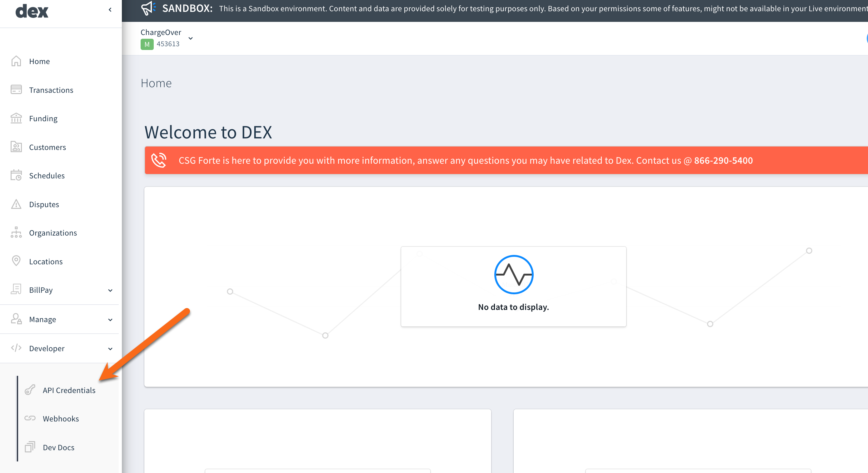The height and width of the screenshot is (473, 868).
Task: Click the Disputes warning triangle icon
Action: pyautogui.click(x=16, y=204)
